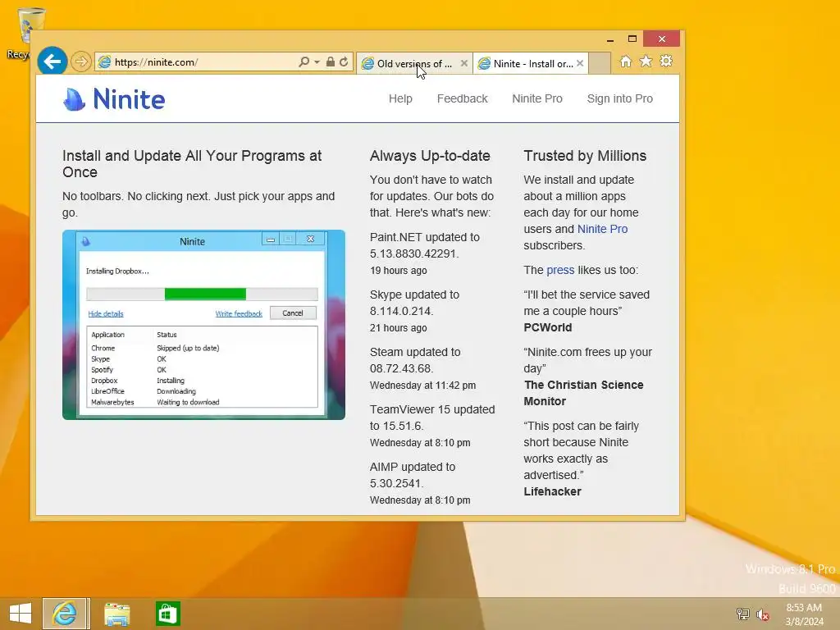Viewport: 840px width, 630px height.
Task: Click the Always Up-to-date heading
Action: (x=430, y=156)
